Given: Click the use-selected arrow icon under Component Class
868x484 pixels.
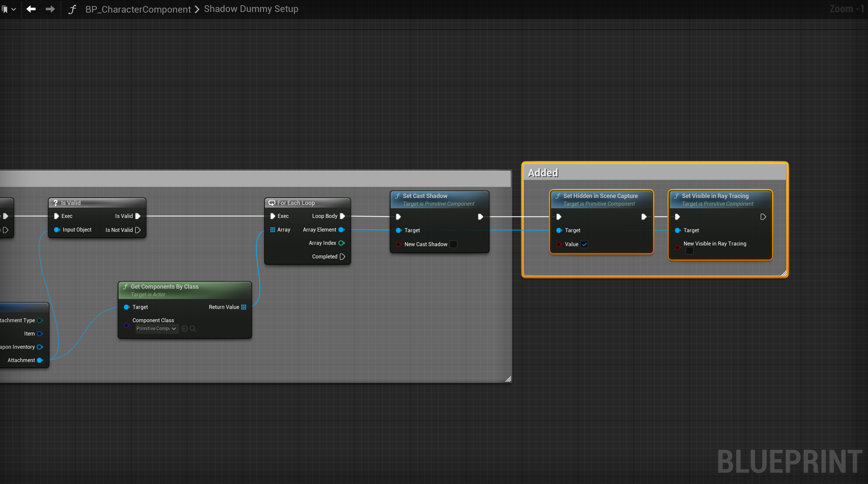Looking at the screenshot, I should [184, 329].
